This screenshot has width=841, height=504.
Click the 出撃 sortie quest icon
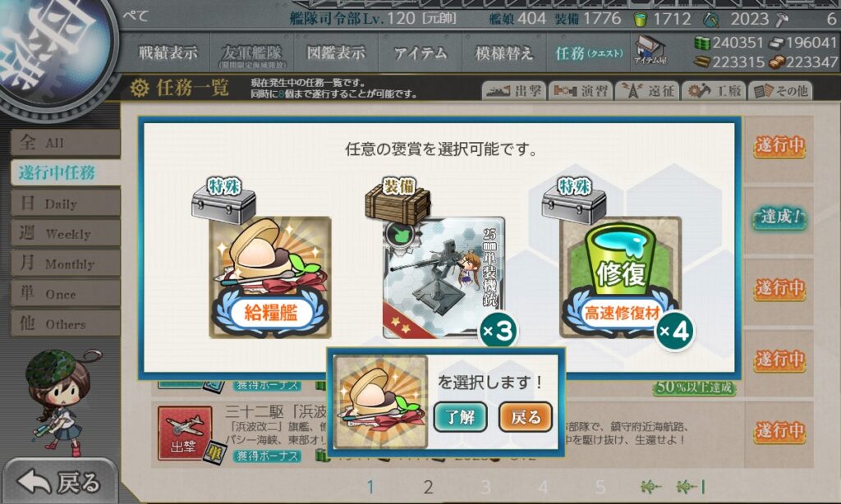[x=185, y=433]
